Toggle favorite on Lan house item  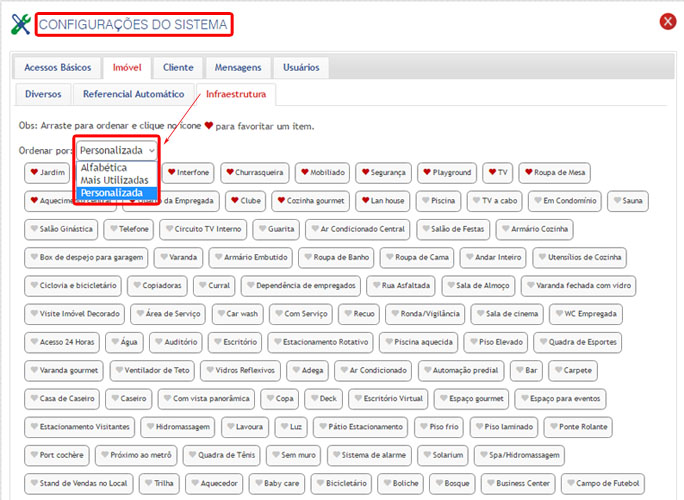pos(363,201)
